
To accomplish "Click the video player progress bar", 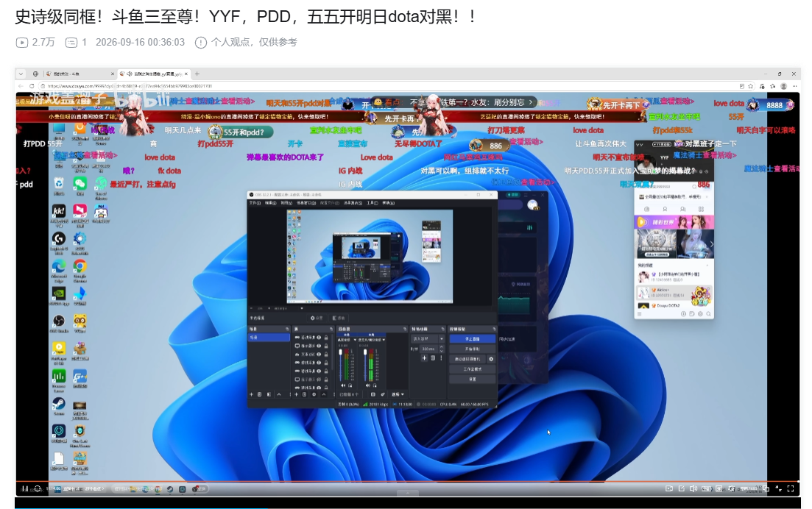I will coord(408,482).
